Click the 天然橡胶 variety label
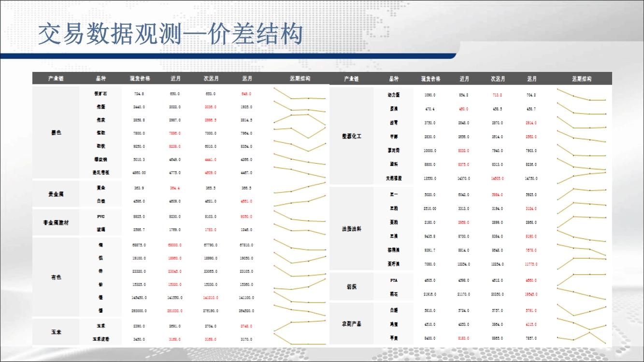This screenshot has width=644, height=362. (x=394, y=178)
